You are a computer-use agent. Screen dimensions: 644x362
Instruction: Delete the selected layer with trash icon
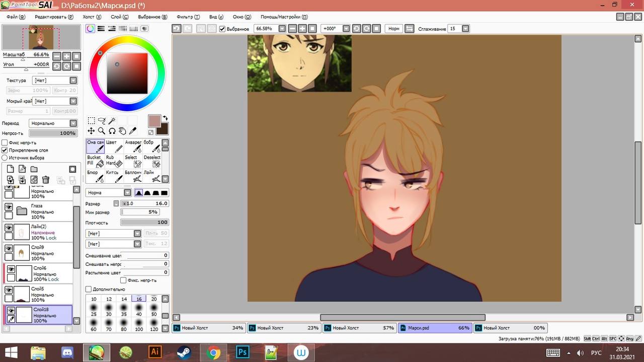pos(46,180)
